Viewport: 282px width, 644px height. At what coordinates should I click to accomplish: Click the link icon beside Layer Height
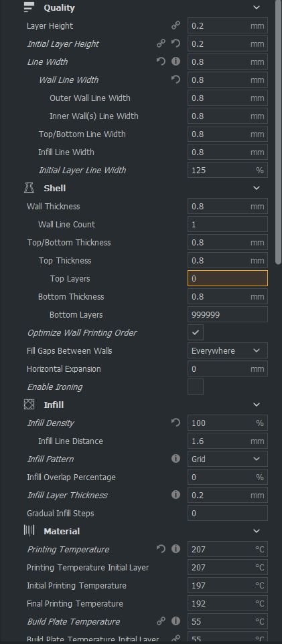[x=175, y=25]
